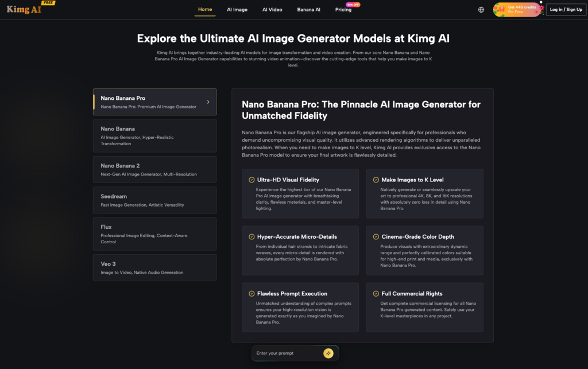Image resolution: width=588 pixels, height=369 pixels.
Task: Select the Nano Banana Pro model tab
Action: tap(155, 102)
